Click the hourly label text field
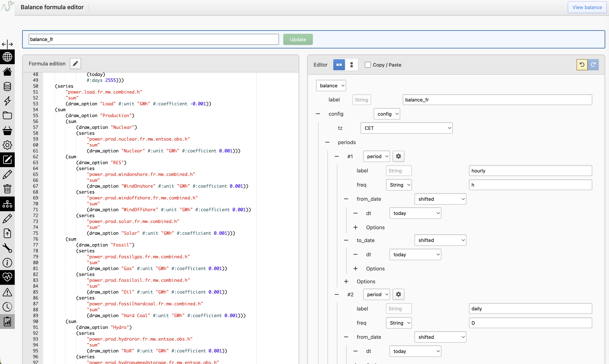The width and height of the screenshot is (609, 364). coord(530,171)
